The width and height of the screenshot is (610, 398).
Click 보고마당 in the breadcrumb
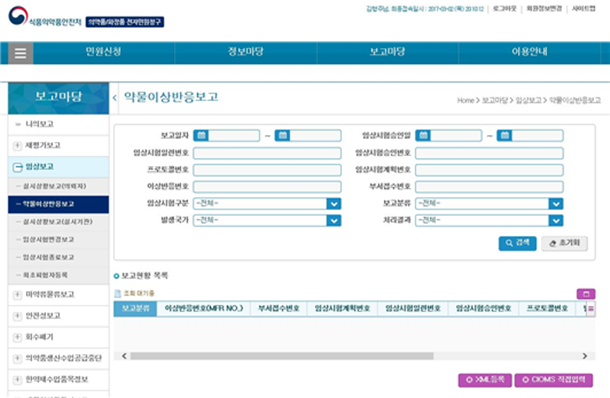click(x=495, y=100)
